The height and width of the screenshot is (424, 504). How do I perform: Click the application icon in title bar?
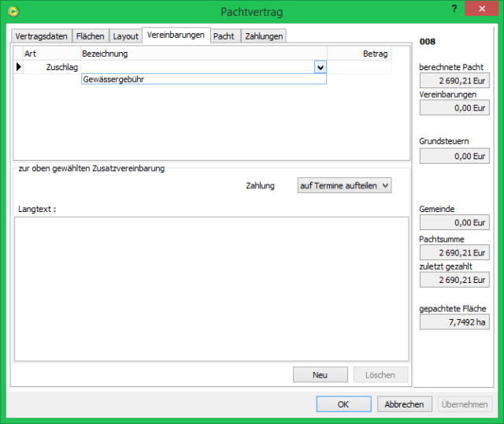click(13, 12)
